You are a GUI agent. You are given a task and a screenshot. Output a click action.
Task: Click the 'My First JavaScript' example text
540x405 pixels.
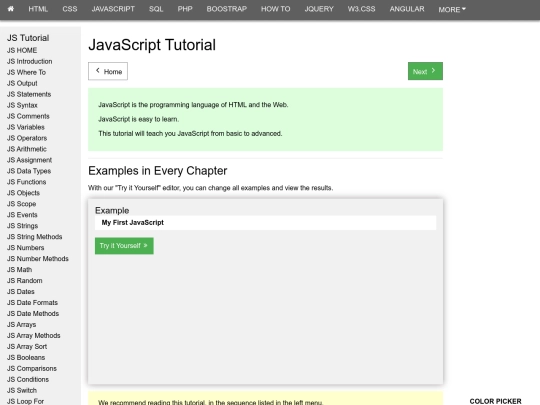(133, 222)
